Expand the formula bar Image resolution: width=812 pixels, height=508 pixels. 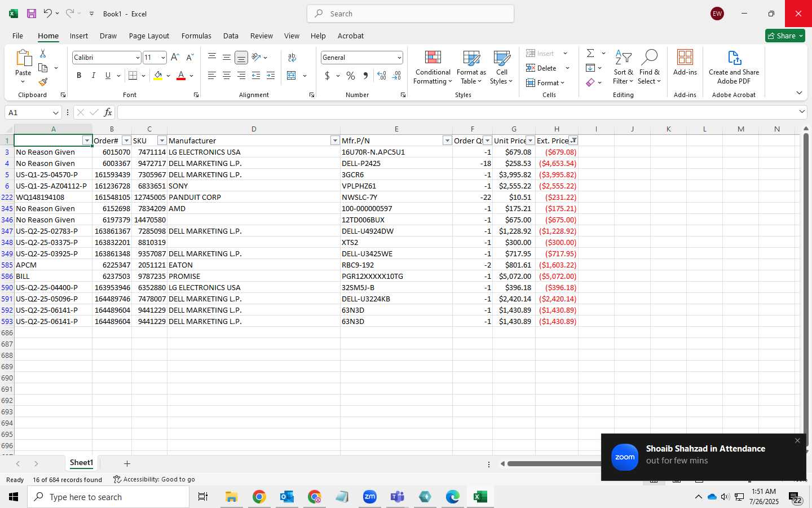802,112
